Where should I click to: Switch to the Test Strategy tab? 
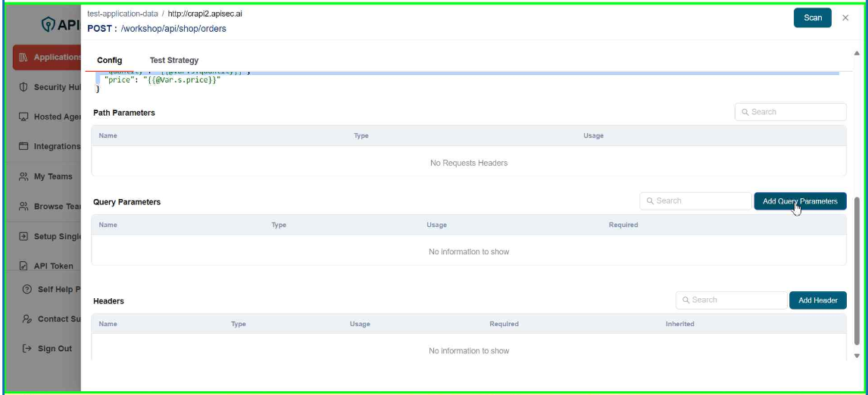[174, 61]
